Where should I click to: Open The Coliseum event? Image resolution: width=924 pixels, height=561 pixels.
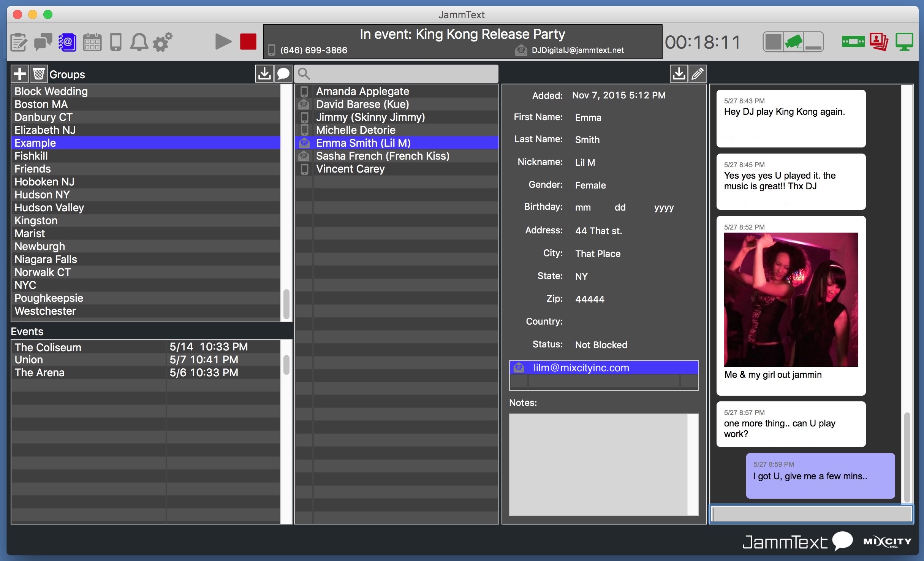click(x=146, y=347)
